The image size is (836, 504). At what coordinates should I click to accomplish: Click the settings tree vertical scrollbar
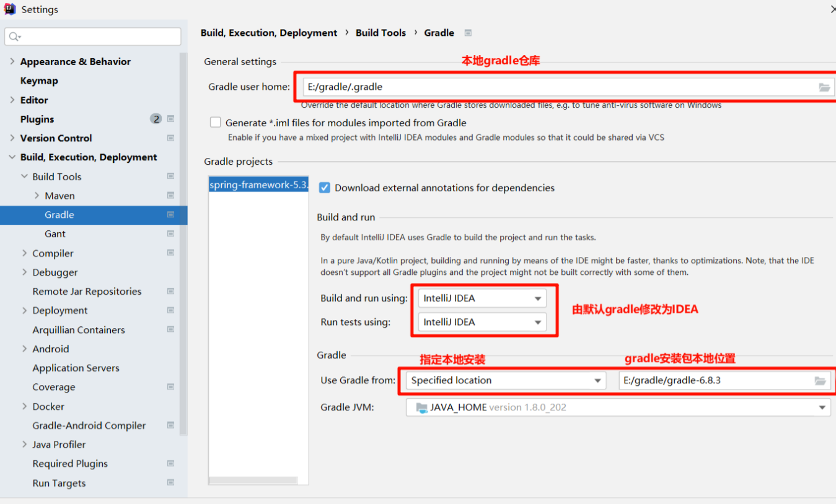[x=183, y=245]
